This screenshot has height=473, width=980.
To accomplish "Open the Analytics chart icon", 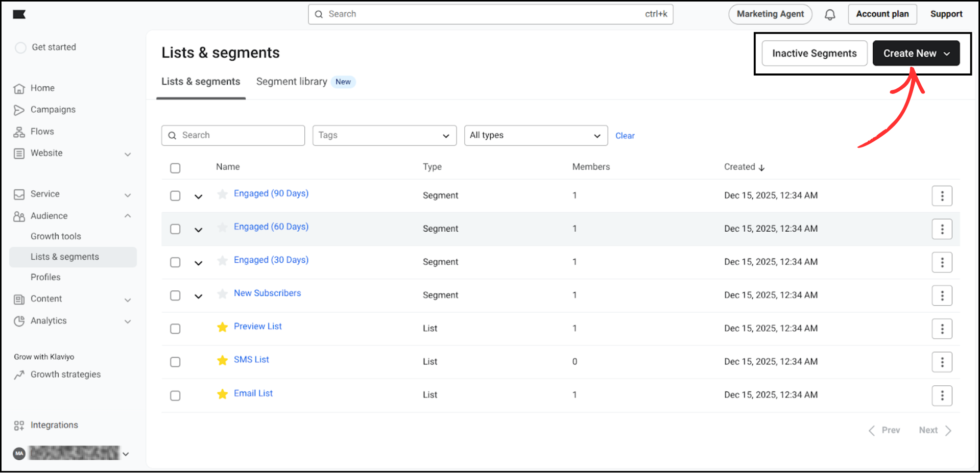I will point(19,321).
